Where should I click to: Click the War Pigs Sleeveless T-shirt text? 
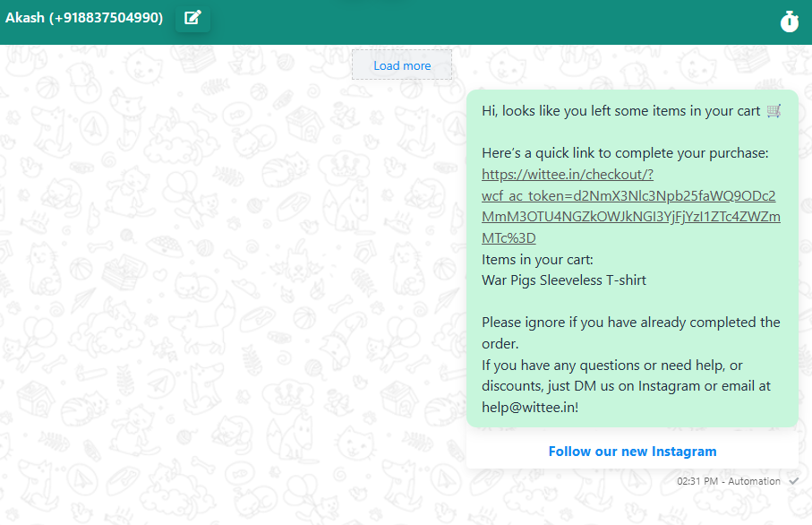pos(564,280)
